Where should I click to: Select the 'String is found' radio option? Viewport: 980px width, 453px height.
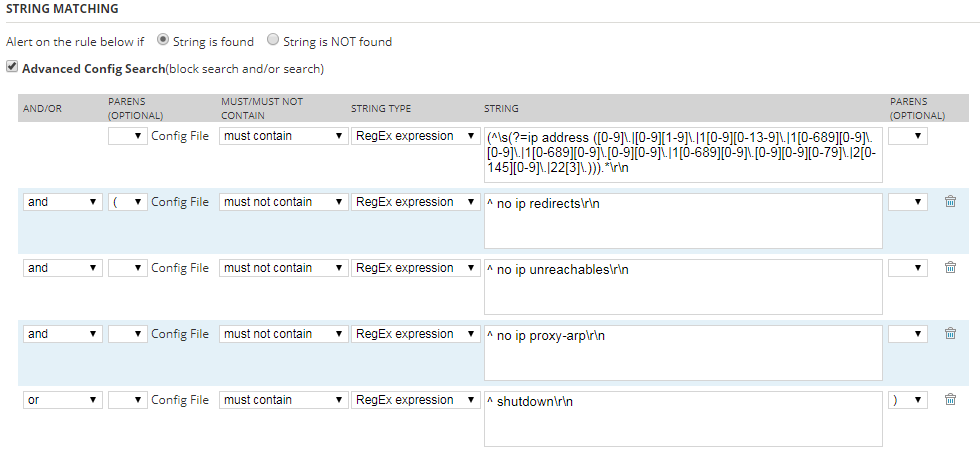(163, 41)
